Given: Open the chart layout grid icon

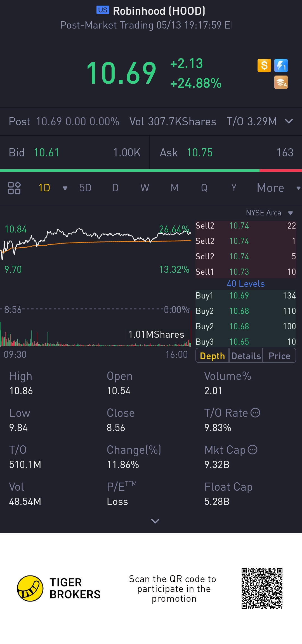Looking at the screenshot, I should [x=14, y=188].
